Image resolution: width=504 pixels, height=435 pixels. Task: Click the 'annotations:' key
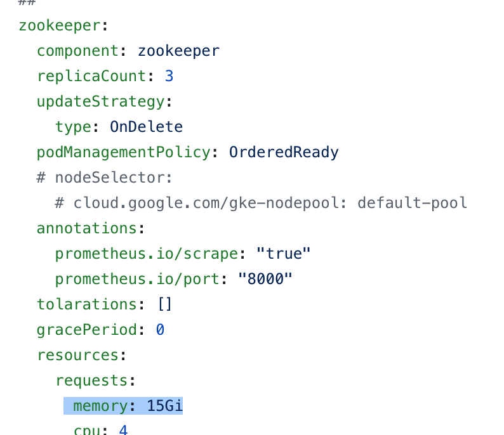coord(91,228)
